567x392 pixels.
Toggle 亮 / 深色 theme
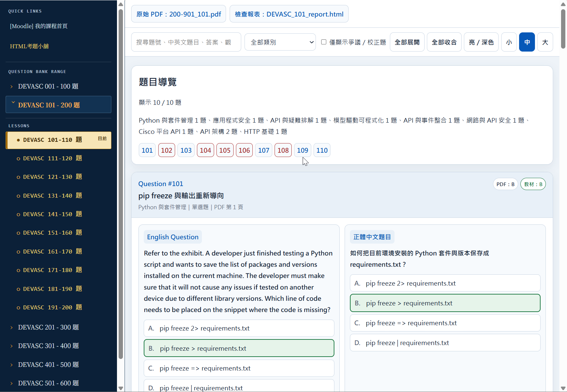481,42
